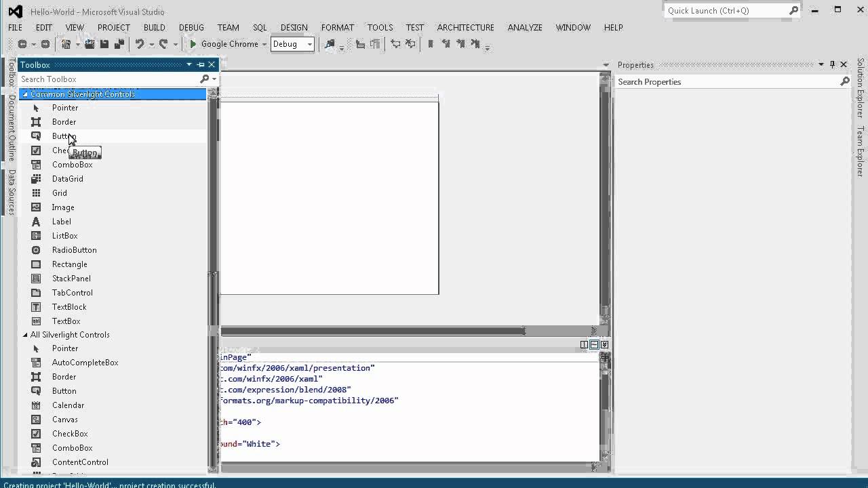Pick the Calendar control icon
868x488 pixels.
[36, 405]
